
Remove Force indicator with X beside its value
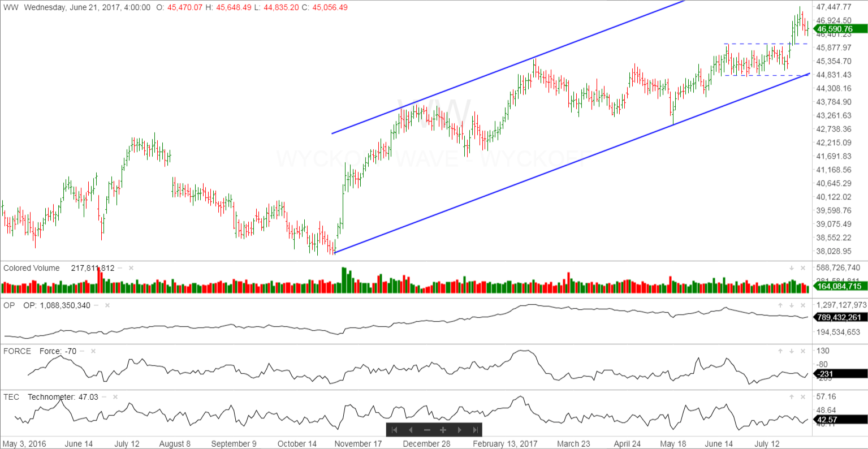click(x=93, y=351)
